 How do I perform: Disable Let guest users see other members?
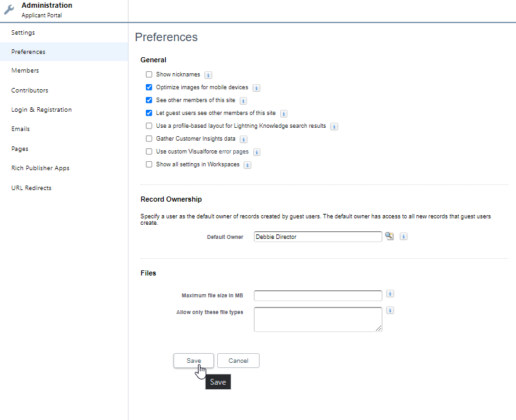pos(149,113)
